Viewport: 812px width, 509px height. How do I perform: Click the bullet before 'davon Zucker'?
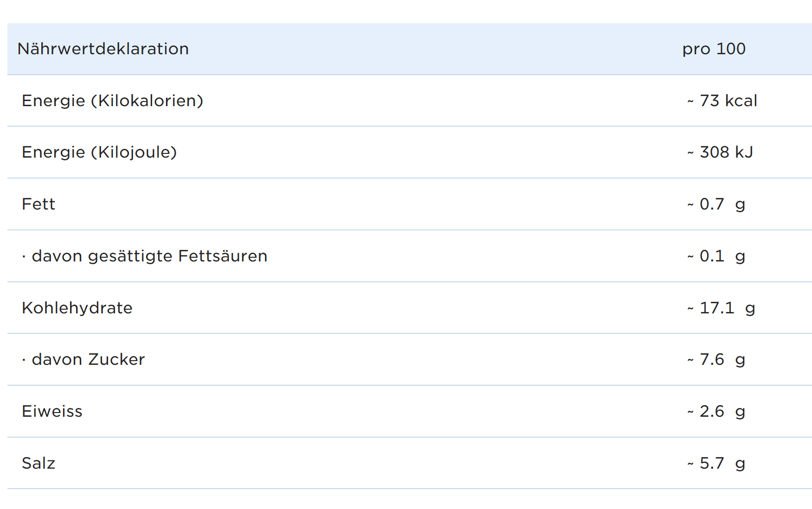pyautogui.click(x=24, y=360)
